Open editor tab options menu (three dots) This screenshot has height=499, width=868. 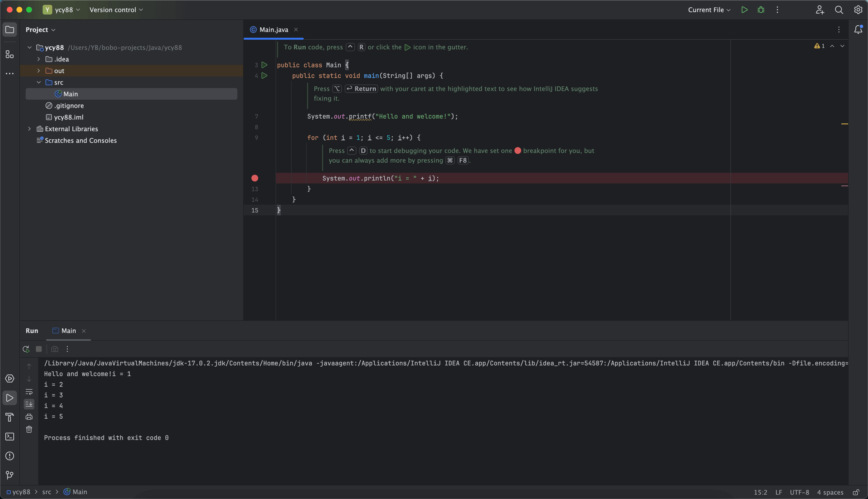tap(839, 30)
